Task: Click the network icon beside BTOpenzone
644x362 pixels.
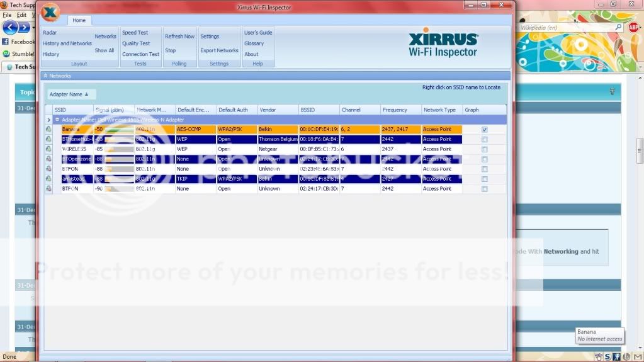Action: (48, 159)
